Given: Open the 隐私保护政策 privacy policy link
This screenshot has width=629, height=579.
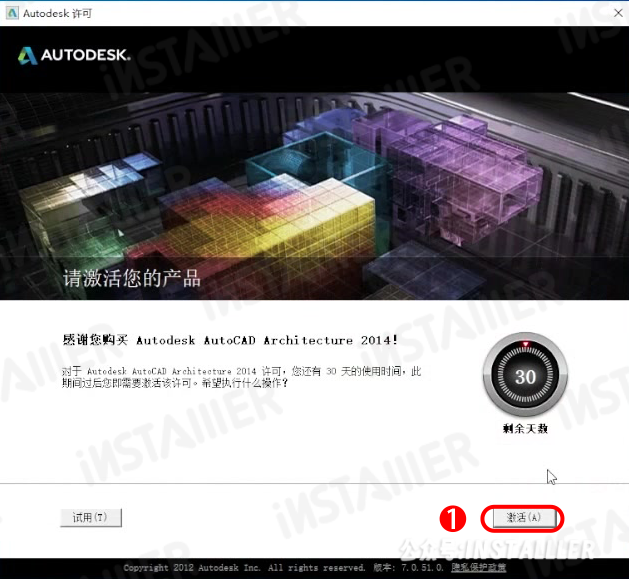Looking at the screenshot, I should pyautogui.click(x=478, y=568).
